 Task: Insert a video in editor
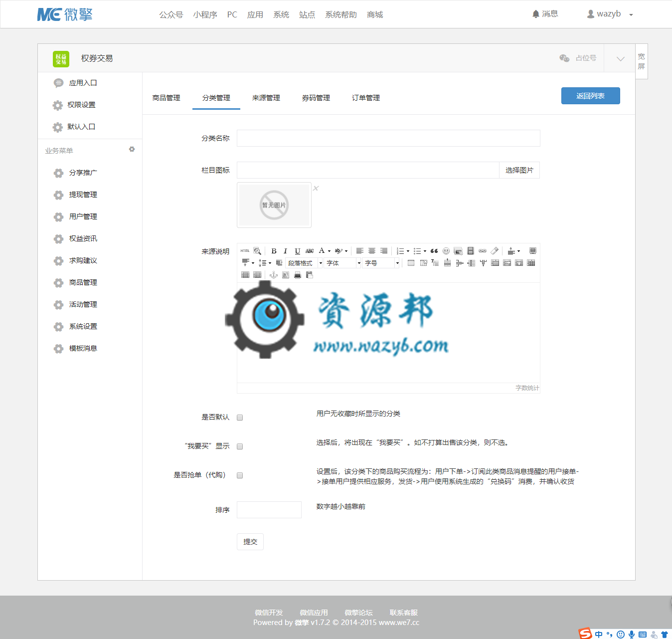[x=471, y=251]
